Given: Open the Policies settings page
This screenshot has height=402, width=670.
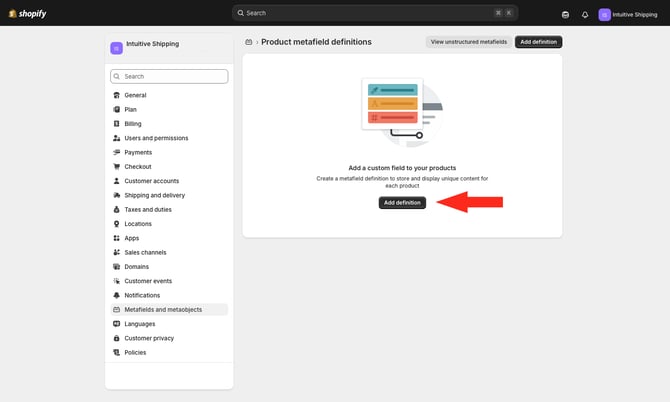Looking at the screenshot, I should [169, 353].
